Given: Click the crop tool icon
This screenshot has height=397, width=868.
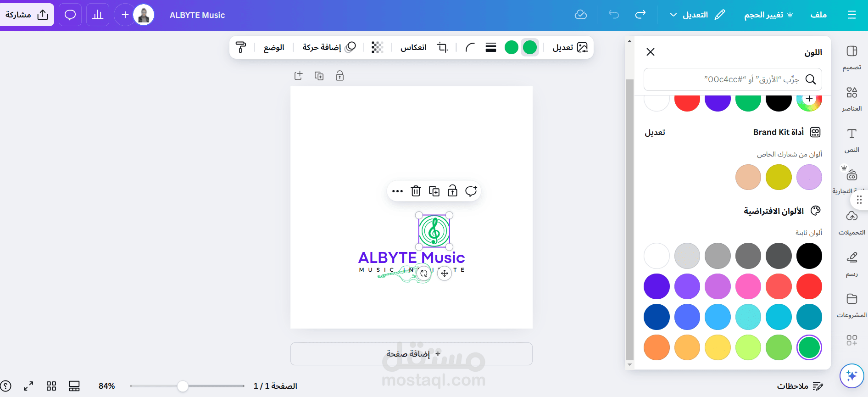Looking at the screenshot, I should pos(443,47).
